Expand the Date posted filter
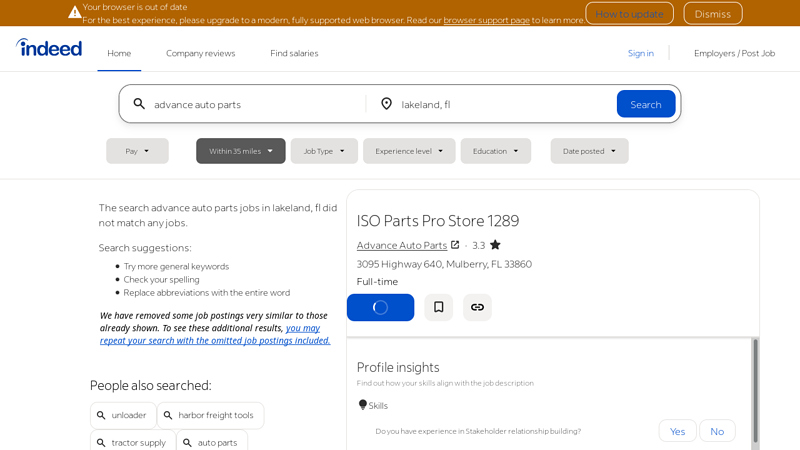The height and width of the screenshot is (450, 800). pos(589,151)
